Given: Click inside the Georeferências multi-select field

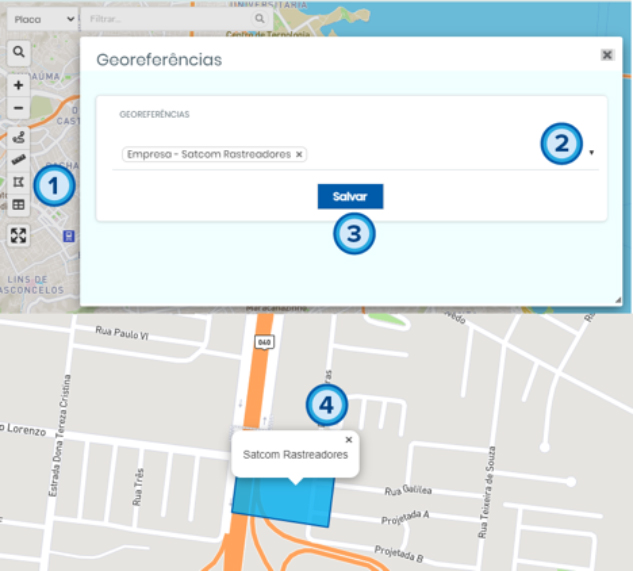Looking at the screenshot, I should click(x=420, y=154).
